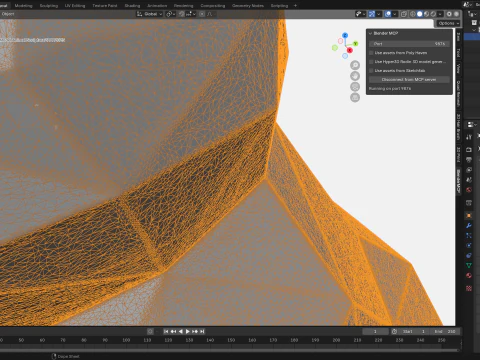This screenshot has height=360, width=480.
Task: Switch to solid viewport shading
Action: point(420,14)
